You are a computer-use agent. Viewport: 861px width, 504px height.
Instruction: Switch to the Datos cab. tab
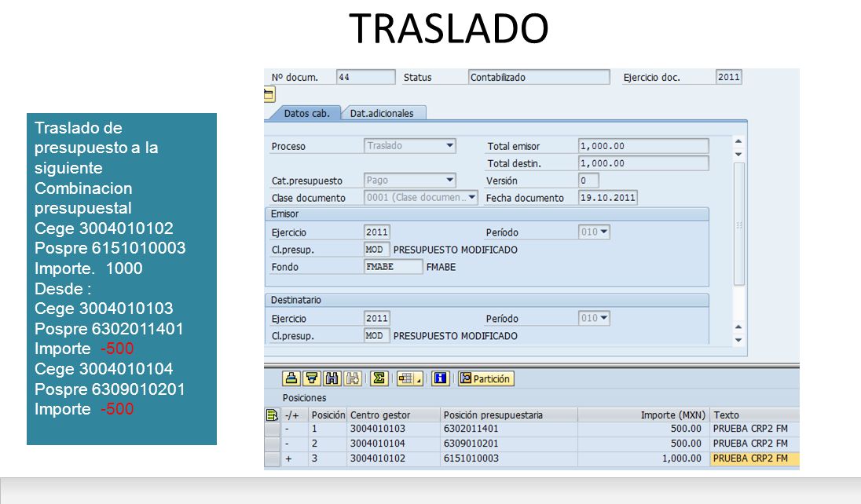(x=306, y=113)
